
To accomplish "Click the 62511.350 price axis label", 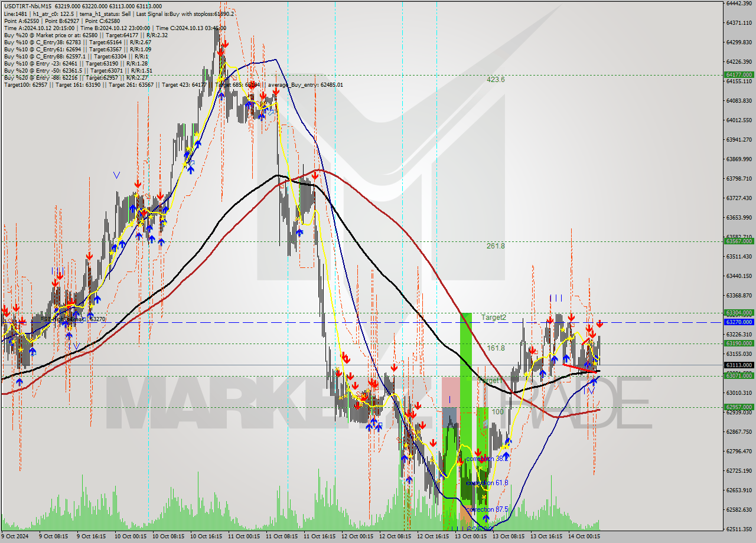I will click(x=739, y=529).
